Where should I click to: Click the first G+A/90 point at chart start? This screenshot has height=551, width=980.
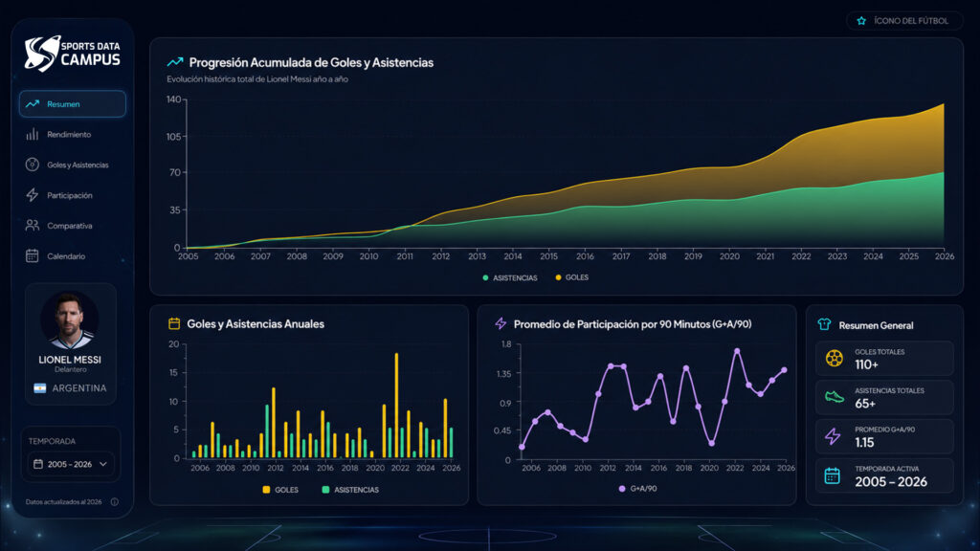point(522,447)
